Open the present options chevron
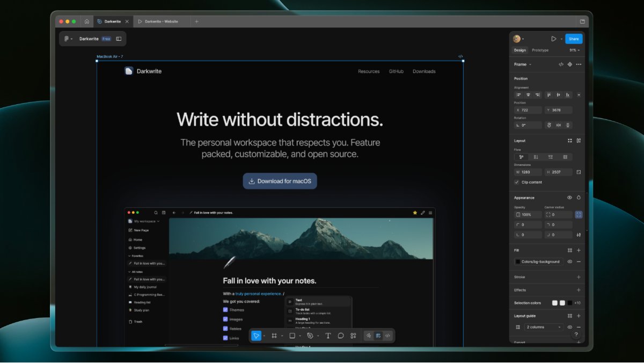The image size is (644, 363). pyautogui.click(x=561, y=39)
